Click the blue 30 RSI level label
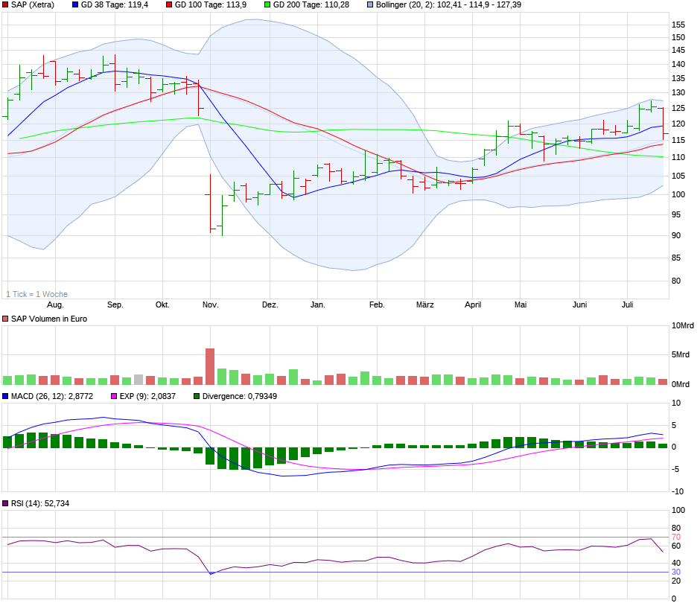 676,572
